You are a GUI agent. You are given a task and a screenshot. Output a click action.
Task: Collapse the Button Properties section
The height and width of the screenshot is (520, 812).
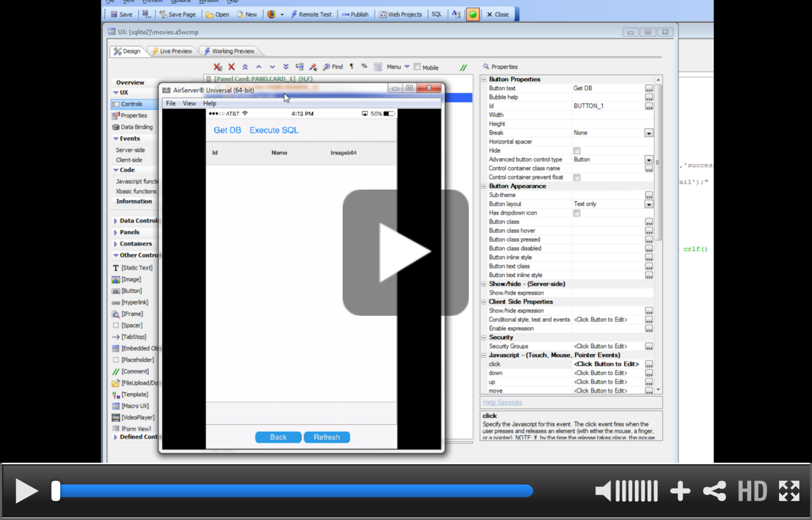[484, 80]
